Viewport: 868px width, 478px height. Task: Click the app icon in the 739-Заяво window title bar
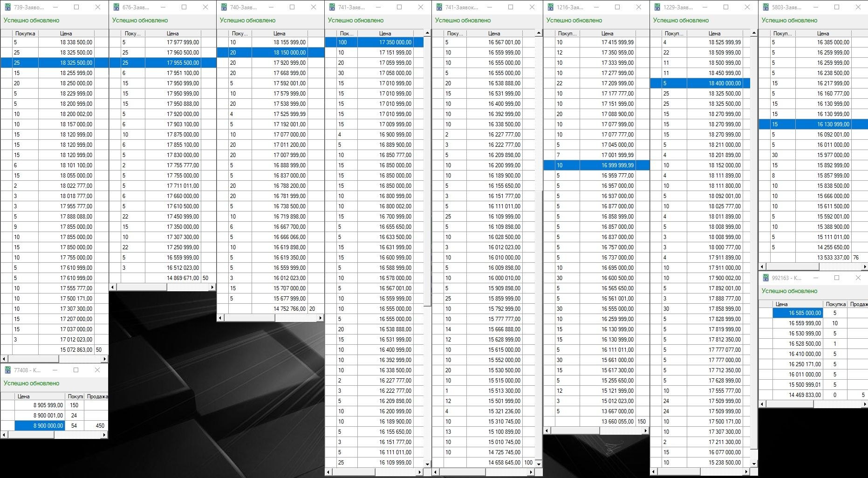7,7
